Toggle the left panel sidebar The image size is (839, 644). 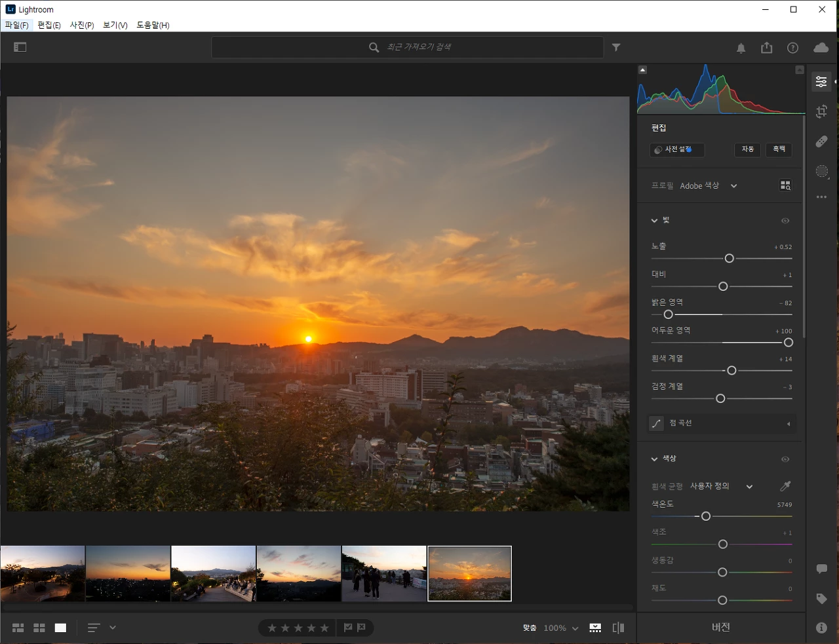coord(20,47)
